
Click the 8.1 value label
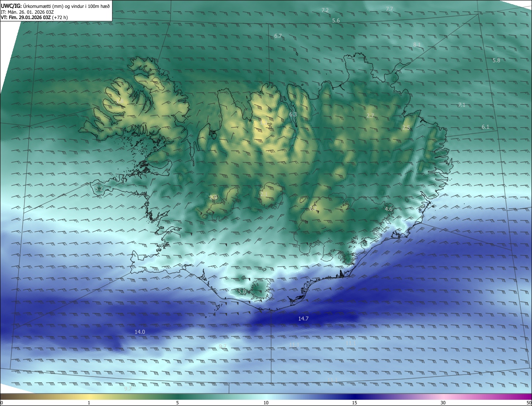[x=417, y=44]
